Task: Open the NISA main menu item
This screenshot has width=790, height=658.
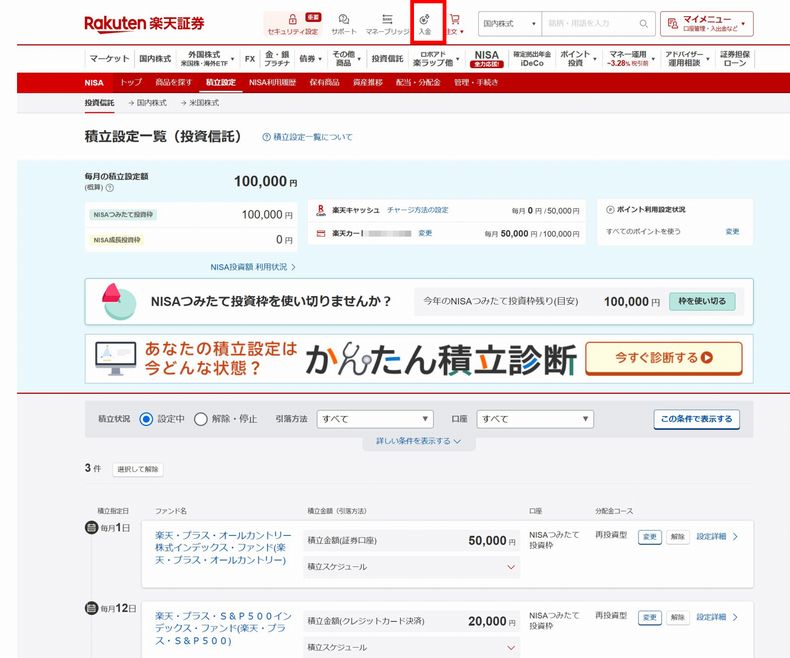Action: (x=487, y=58)
